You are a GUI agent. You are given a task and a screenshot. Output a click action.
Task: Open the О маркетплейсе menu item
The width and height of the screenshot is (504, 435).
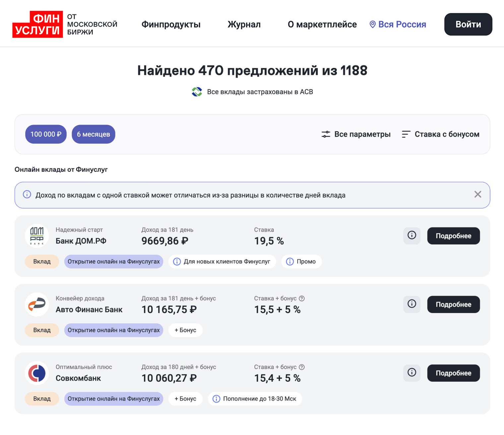click(x=322, y=24)
